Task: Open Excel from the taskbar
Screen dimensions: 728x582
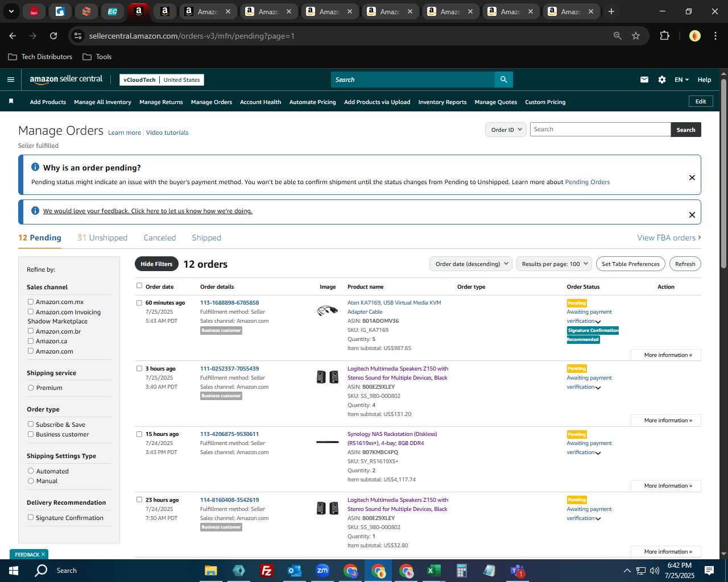Action: click(x=433, y=571)
